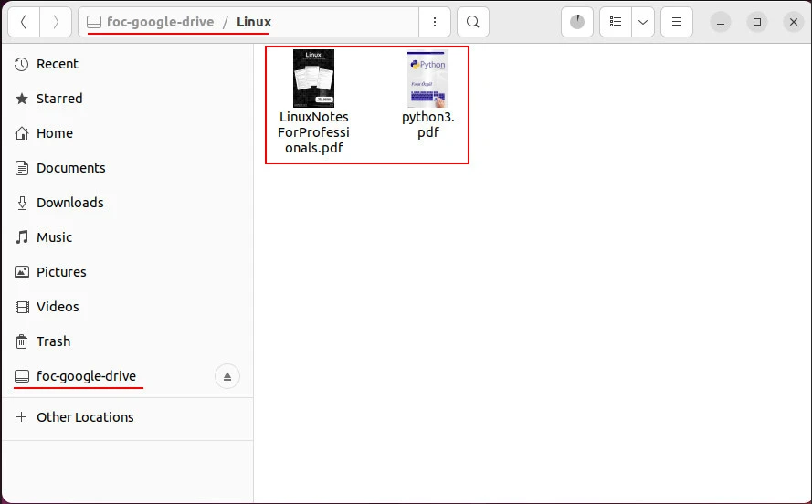This screenshot has height=504, width=812.
Task: Open LinuxNotesForProfessionals.pdf file
Action: [x=313, y=102]
